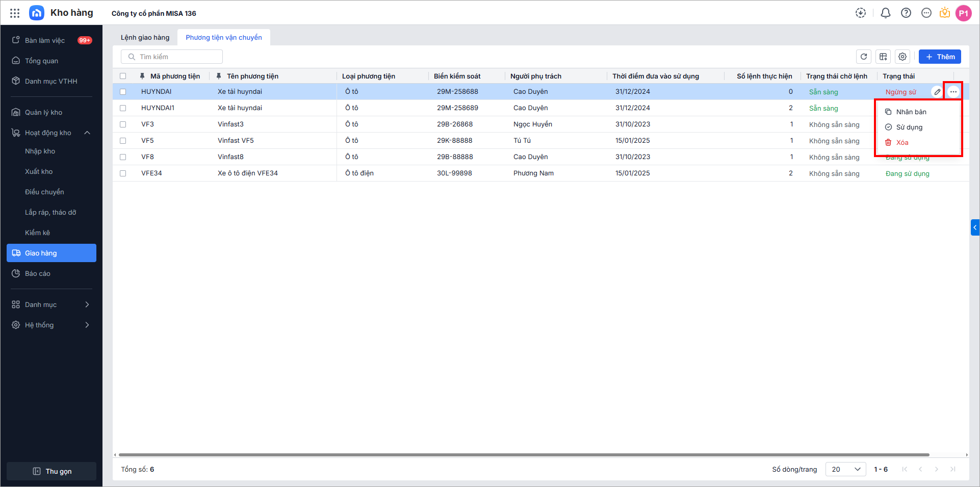Open the app launcher grid icon
Viewport: 980px width, 487px height.
click(x=15, y=13)
